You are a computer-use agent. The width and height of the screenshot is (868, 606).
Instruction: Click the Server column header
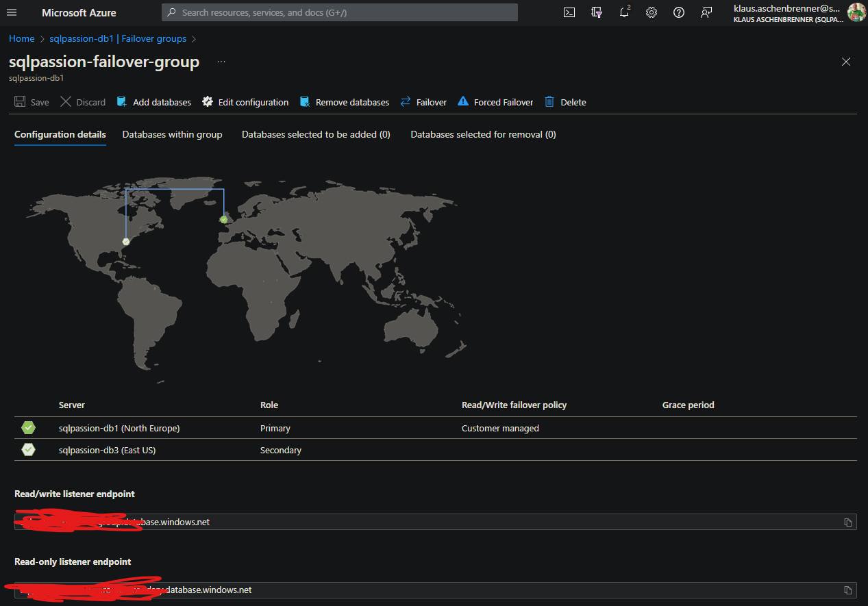pyautogui.click(x=72, y=405)
